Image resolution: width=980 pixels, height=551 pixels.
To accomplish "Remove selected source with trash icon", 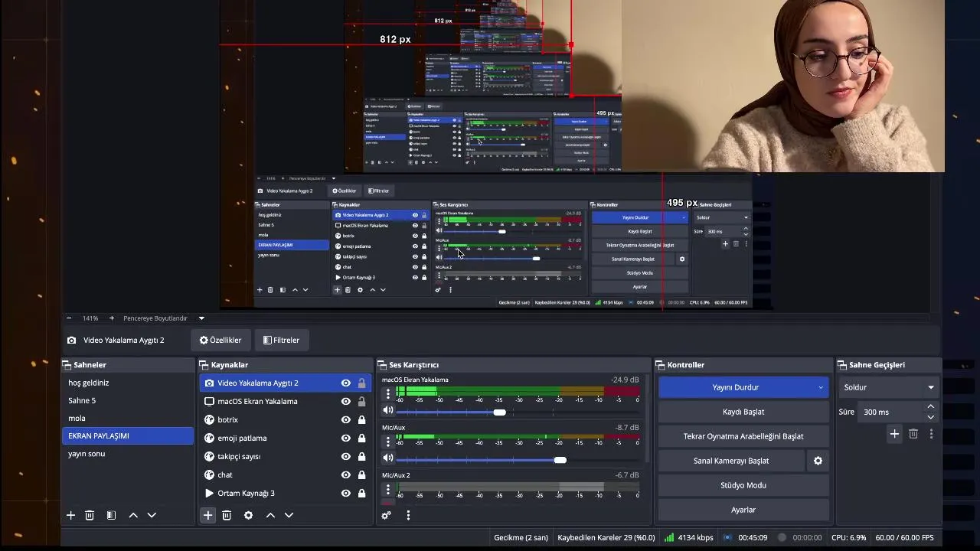I will point(227,516).
